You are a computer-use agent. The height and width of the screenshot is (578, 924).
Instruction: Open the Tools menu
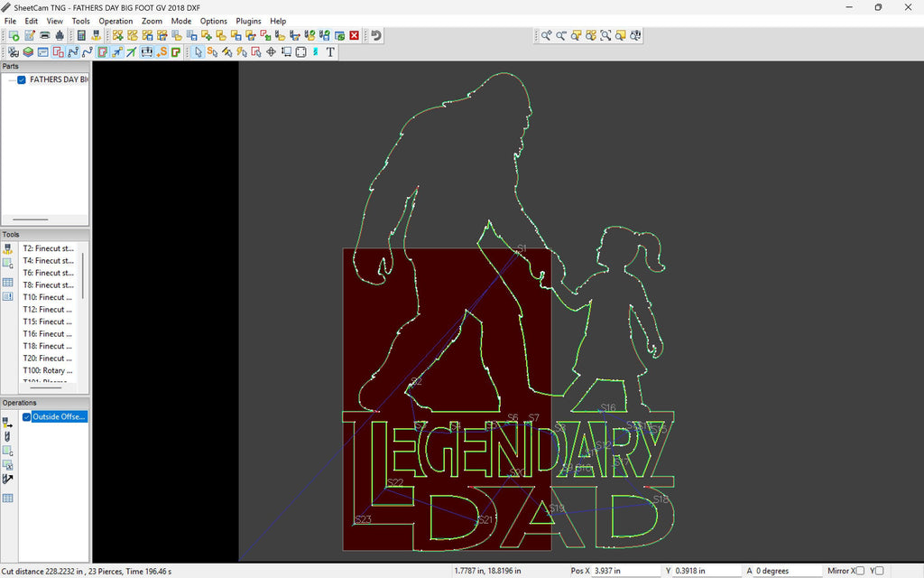pyautogui.click(x=80, y=21)
